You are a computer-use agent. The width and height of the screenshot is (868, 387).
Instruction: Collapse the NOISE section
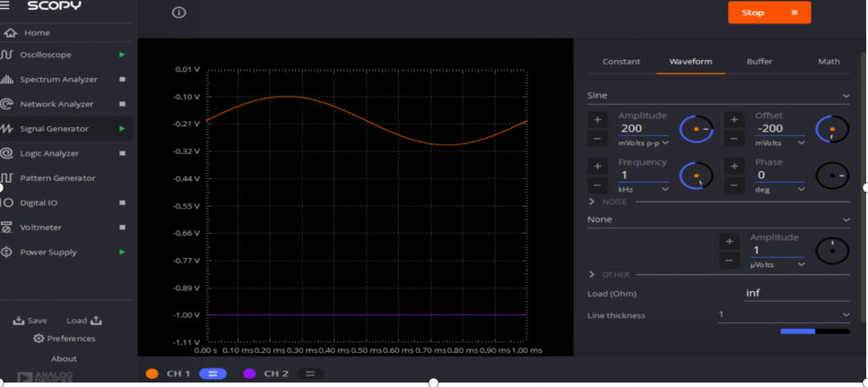click(592, 202)
